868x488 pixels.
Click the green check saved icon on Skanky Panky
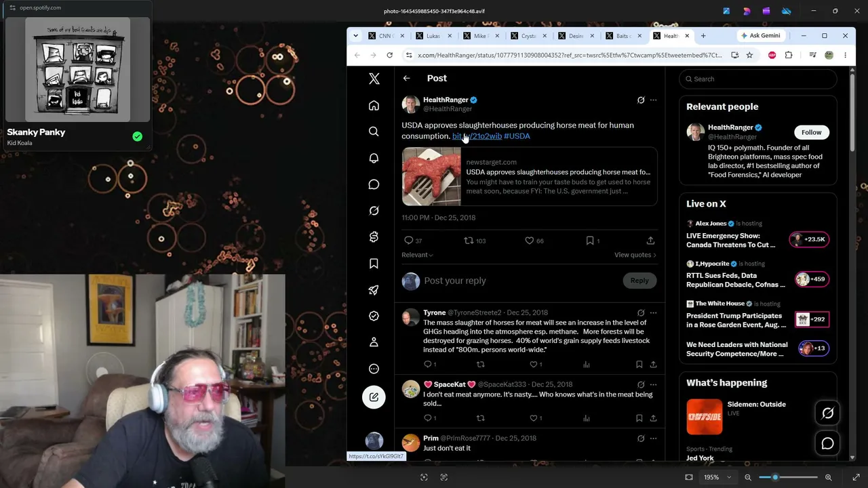tap(138, 137)
